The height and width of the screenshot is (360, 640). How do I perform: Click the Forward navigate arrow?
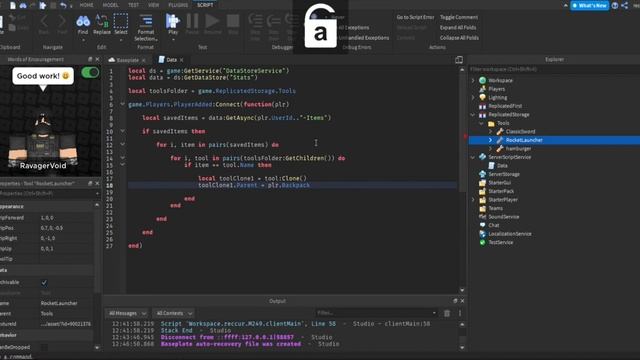click(x=62, y=20)
